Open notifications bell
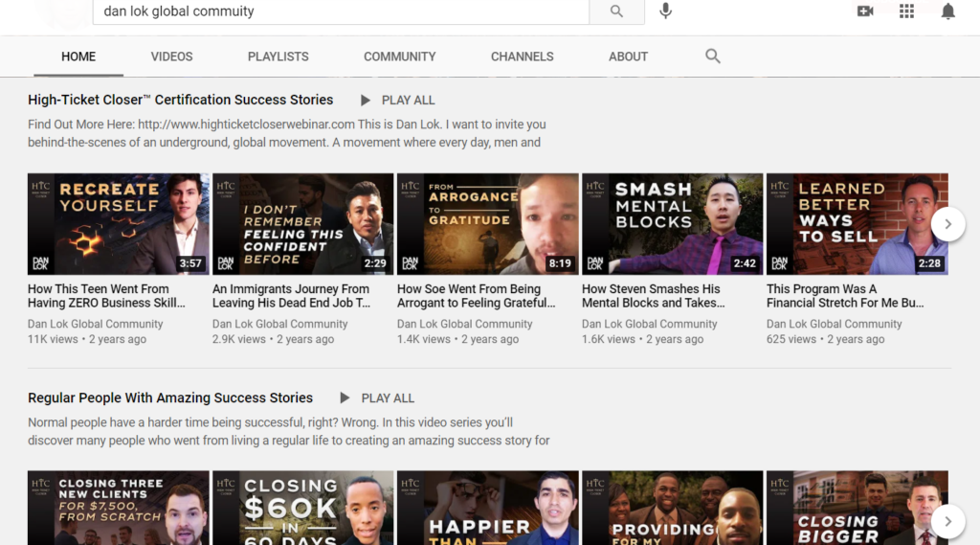980x545 pixels. [947, 11]
